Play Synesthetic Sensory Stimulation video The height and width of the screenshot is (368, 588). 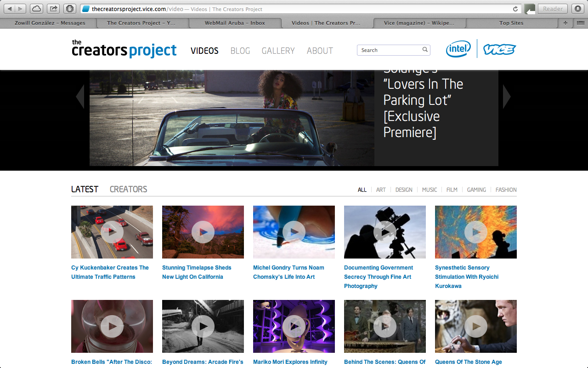[x=476, y=232]
